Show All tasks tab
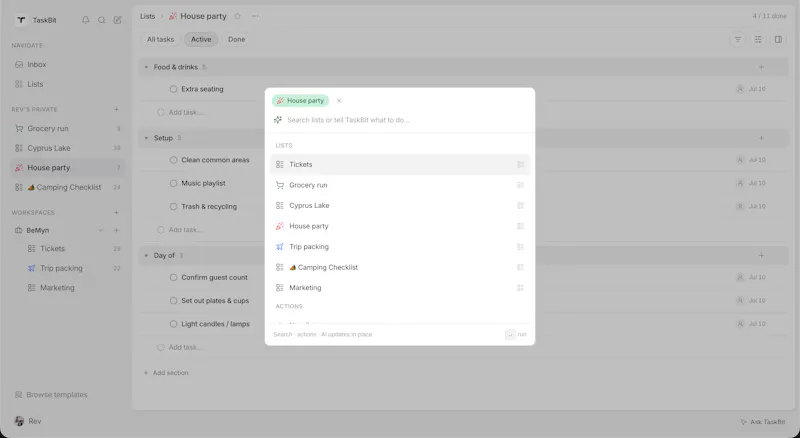The height and width of the screenshot is (438, 800). pos(160,39)
